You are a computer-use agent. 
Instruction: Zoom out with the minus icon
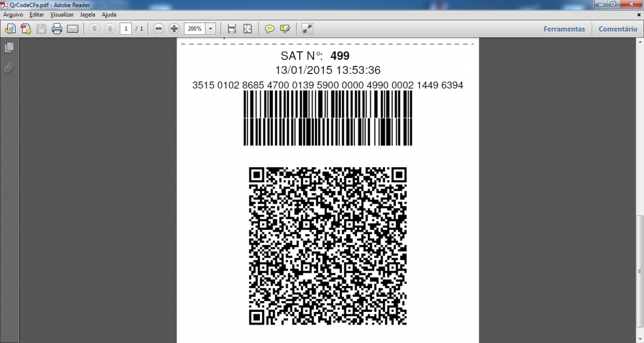tap(158, 29)
